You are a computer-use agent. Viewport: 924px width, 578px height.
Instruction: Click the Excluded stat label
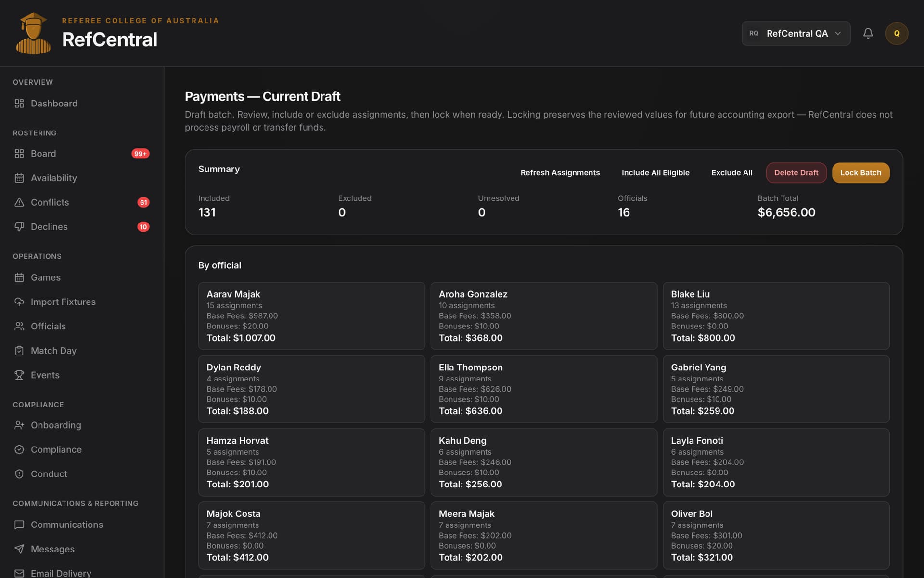coord(355,198)
